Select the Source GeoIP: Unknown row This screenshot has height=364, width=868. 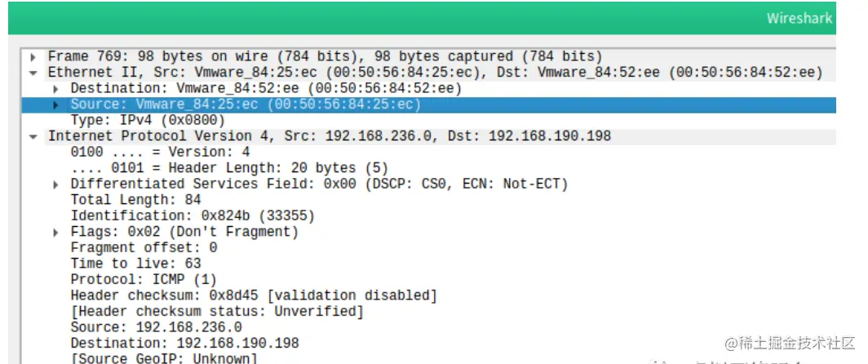pos(164,359)
